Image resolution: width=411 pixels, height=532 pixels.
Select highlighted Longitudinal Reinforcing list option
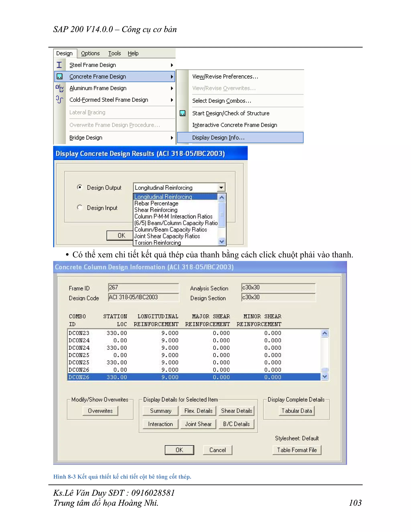coord(175,197)
